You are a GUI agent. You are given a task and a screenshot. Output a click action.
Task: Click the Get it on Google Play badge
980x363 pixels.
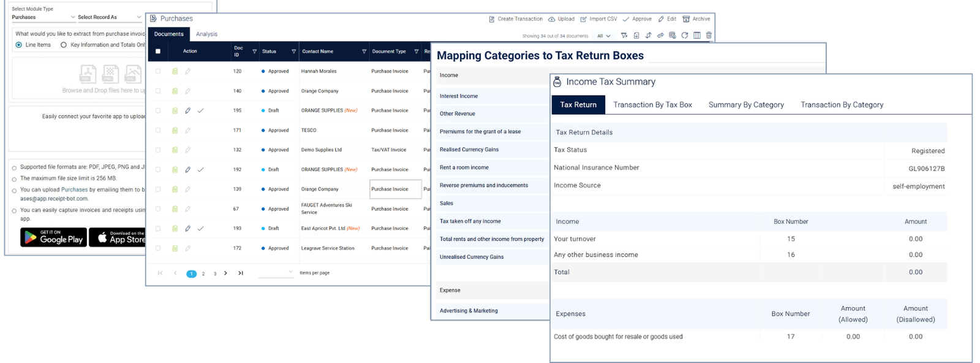click(53, 237)
